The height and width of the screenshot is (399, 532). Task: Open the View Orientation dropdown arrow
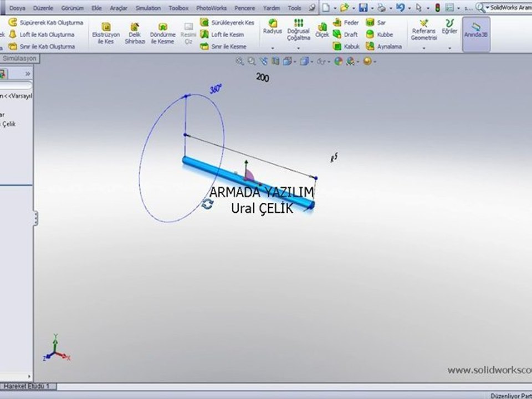pyautogui.click(x=294, y=62)
